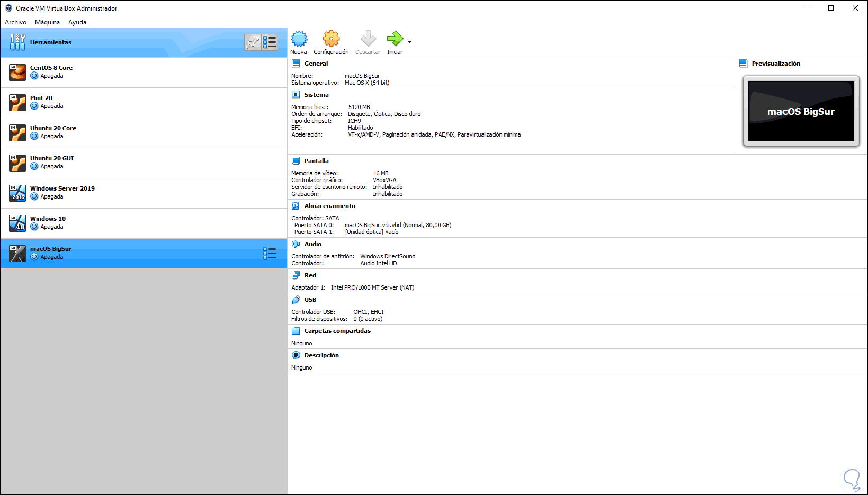Click the Pantalla monitor icon
The width and height of the screenshot is (868, 495).
(296, 161)
